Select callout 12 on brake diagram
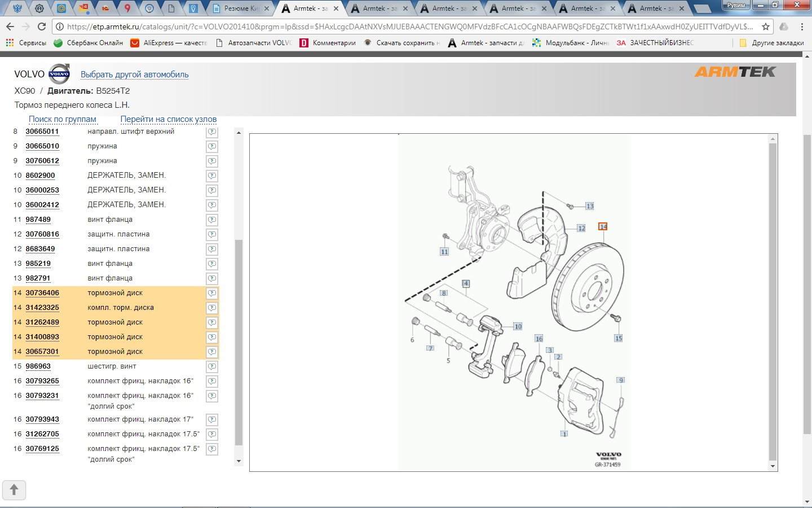This screenshot has width=812, height=508. [581, 228]
